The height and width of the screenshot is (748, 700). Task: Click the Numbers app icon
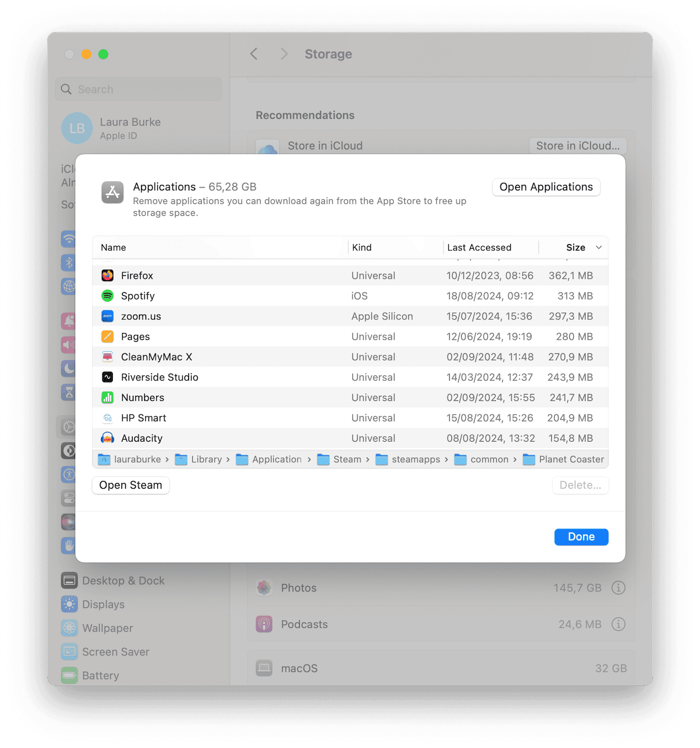[x=107, y=397]
